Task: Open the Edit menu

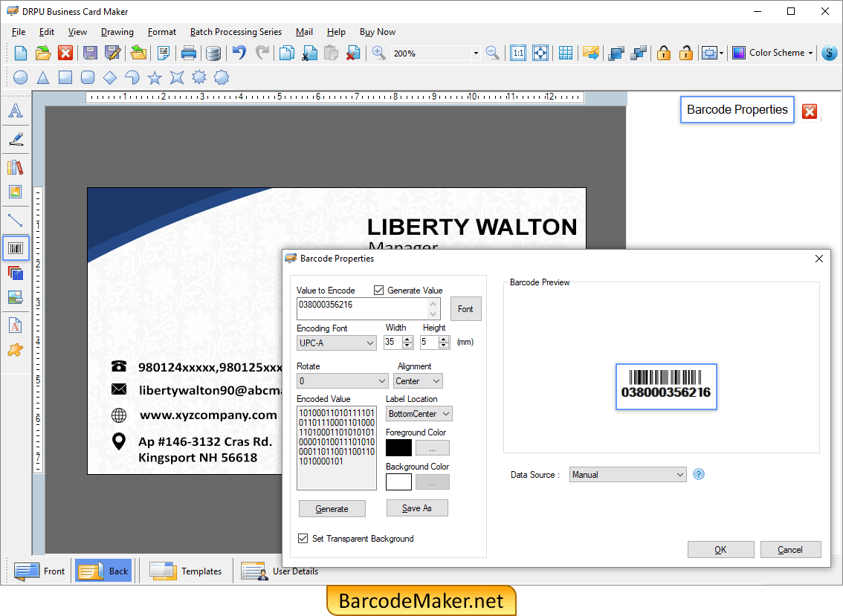Action: pyautogui.click(x=47, y=32)
